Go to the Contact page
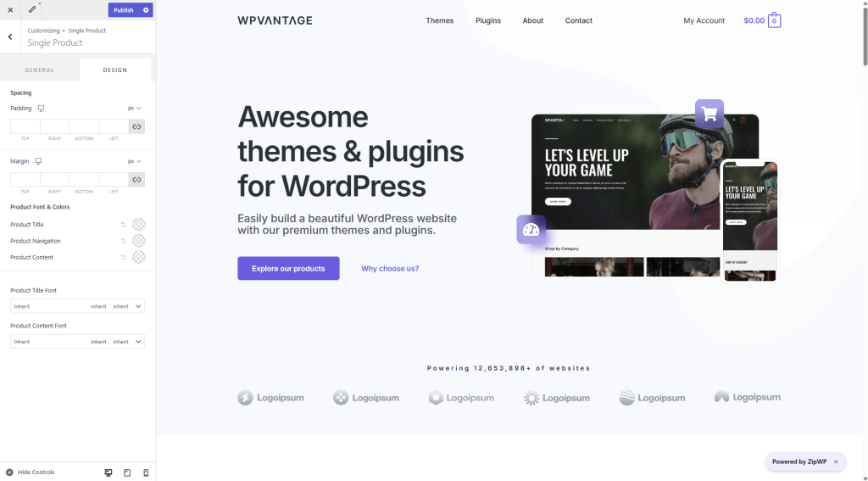 click(578, 20)
